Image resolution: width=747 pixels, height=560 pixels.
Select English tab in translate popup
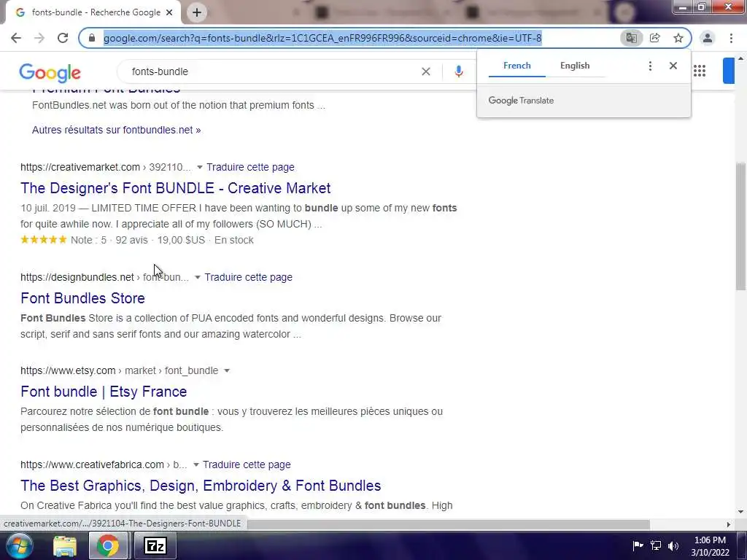pos(575,66)
